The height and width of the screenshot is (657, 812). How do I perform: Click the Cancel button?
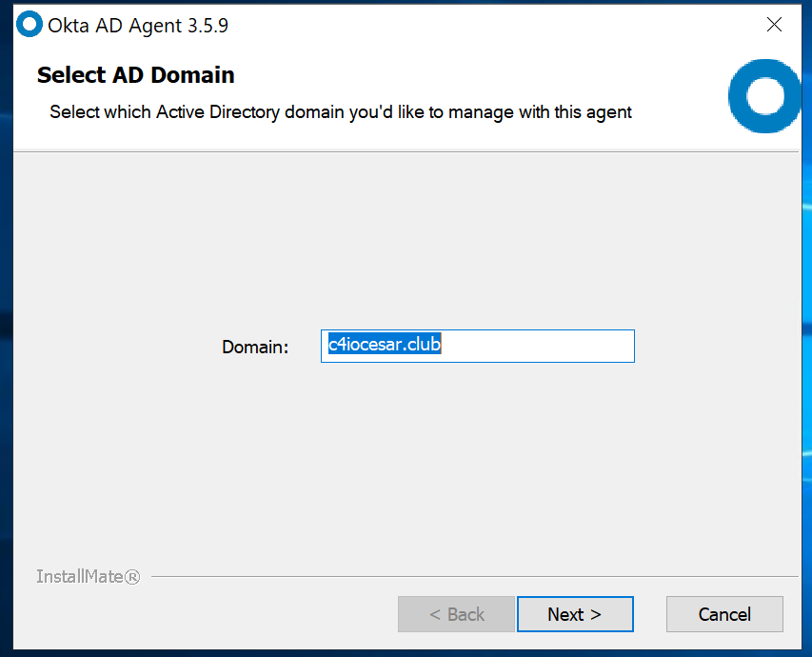click(724, 614)
